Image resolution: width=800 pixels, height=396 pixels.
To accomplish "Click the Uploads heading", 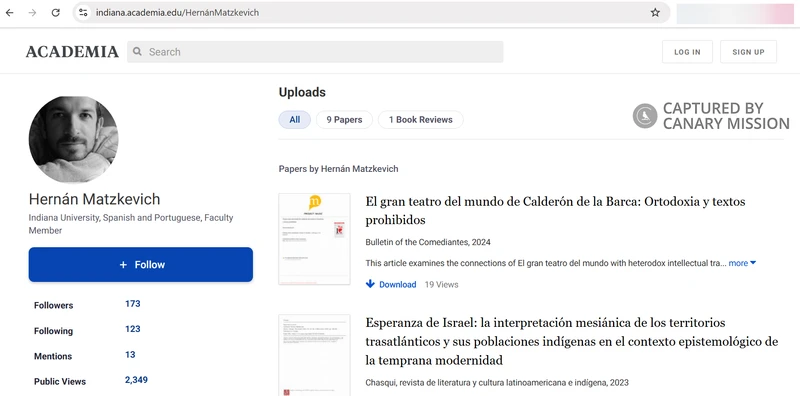I will [x=302, y=92].
